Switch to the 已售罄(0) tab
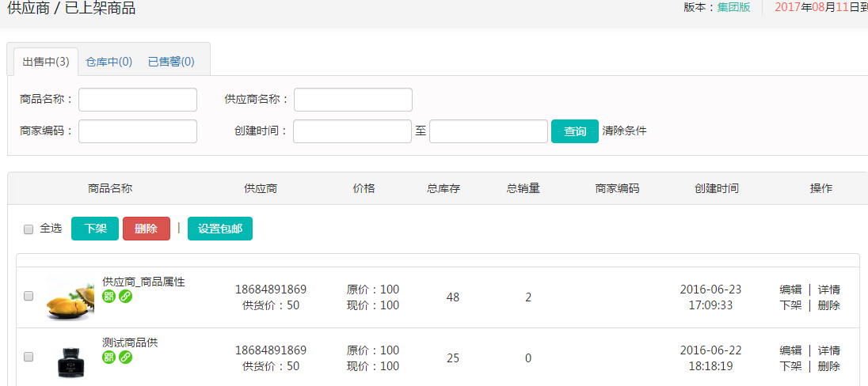 tap(171, 62)
